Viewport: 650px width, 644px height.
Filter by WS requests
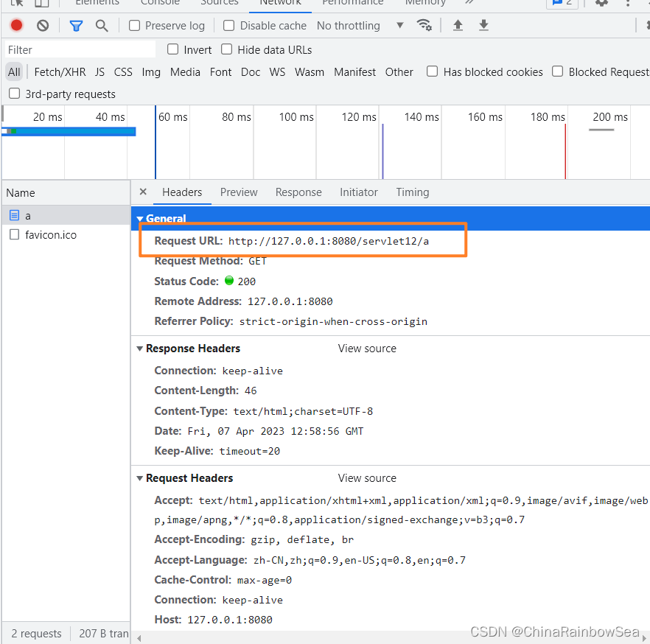coord(277,72)
